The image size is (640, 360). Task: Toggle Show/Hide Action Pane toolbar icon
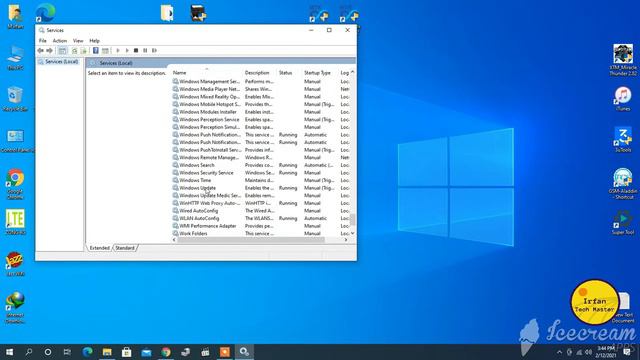click(x=105, y=51)
